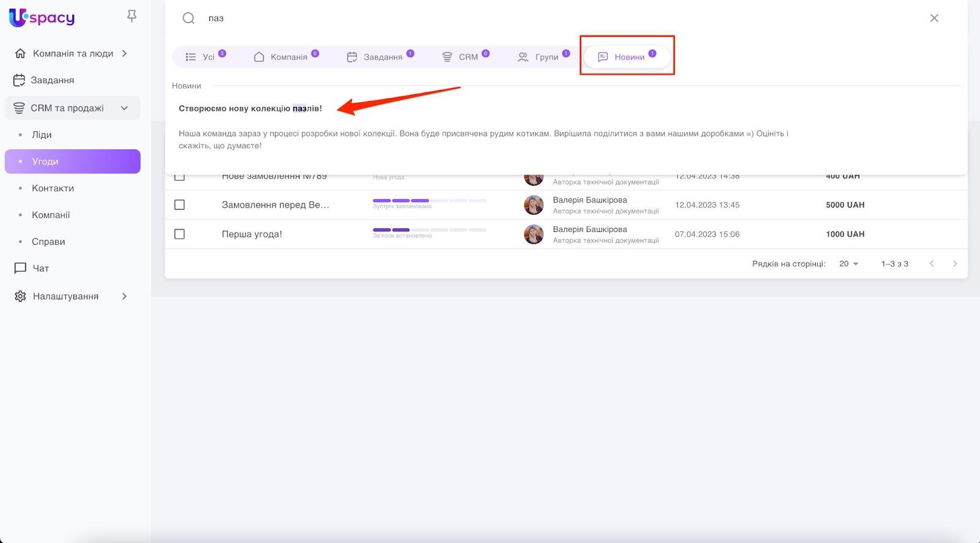Go to the next page of deals
Image resolution: width=980 pixels, height=543 pixels.
955,264
